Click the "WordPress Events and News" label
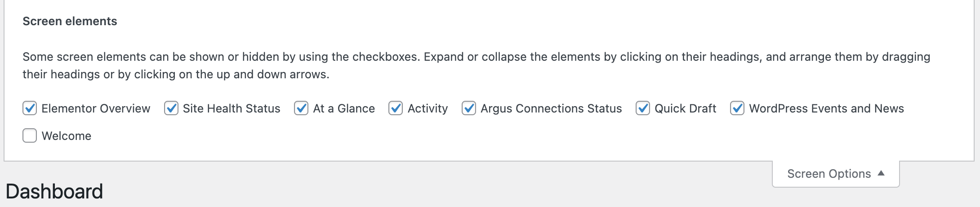This screenshot has height=207, width=980. (x=826, y=108)
